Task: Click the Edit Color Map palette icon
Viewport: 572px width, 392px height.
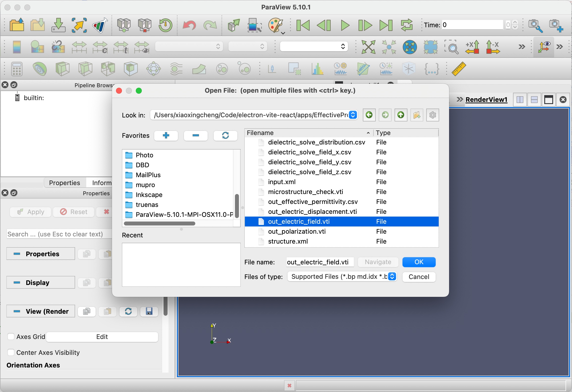Action: [x=275, y=25]
